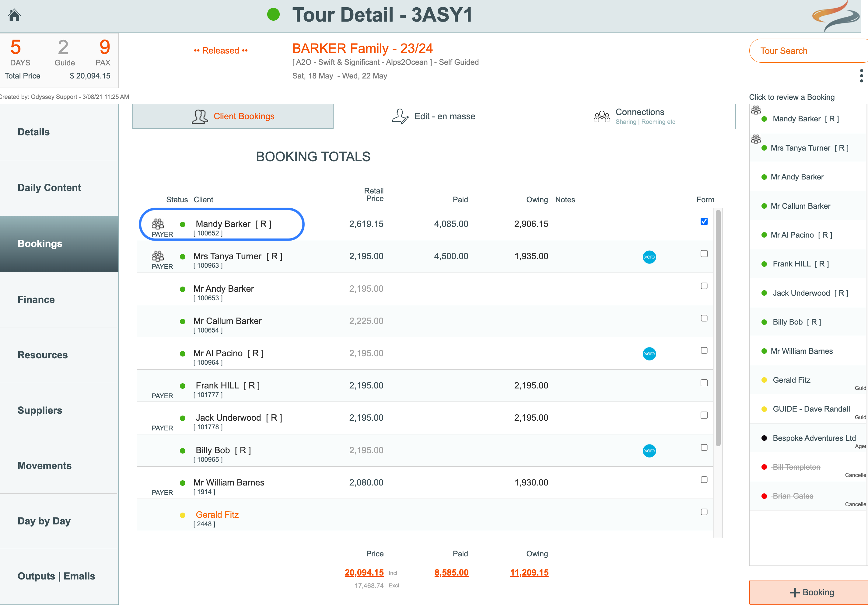Open the three-dot menu under Tour Search
868x609 pixels.
pos(861,75)
